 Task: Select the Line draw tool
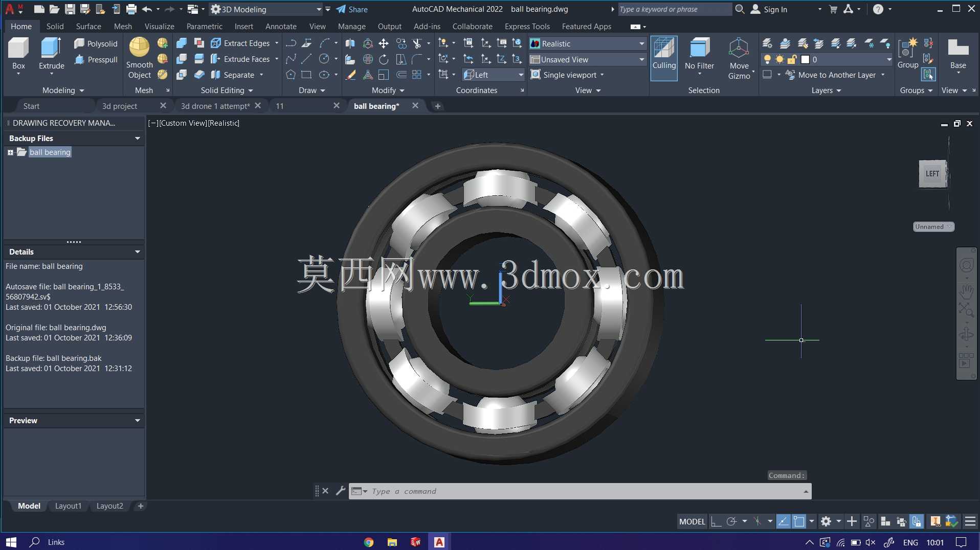click(x=306, y=59)
